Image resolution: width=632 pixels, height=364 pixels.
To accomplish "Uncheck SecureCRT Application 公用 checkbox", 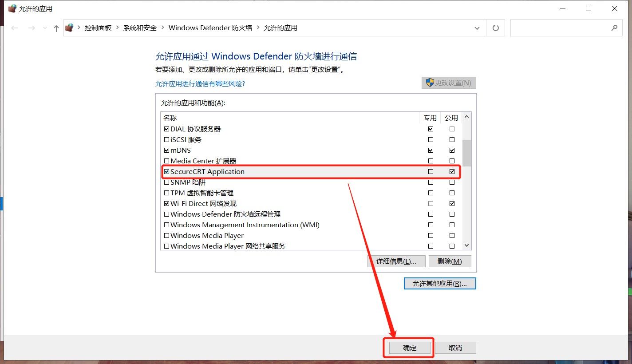I will (452, 171).
